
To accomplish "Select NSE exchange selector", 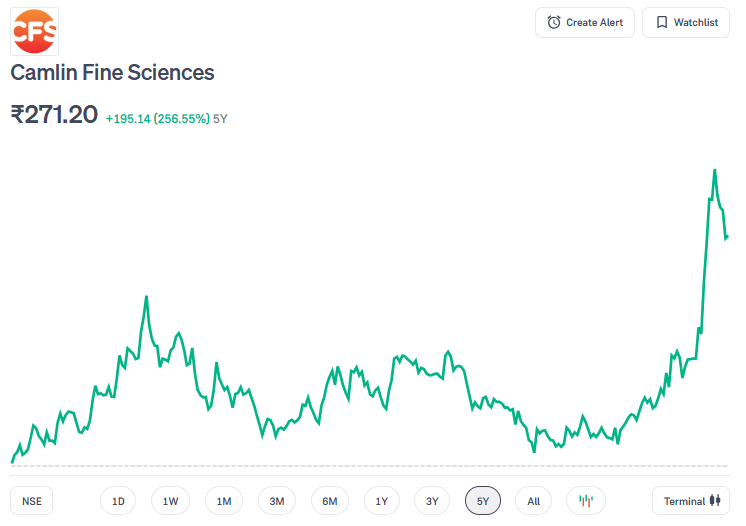I will click(x=31, y=501).
